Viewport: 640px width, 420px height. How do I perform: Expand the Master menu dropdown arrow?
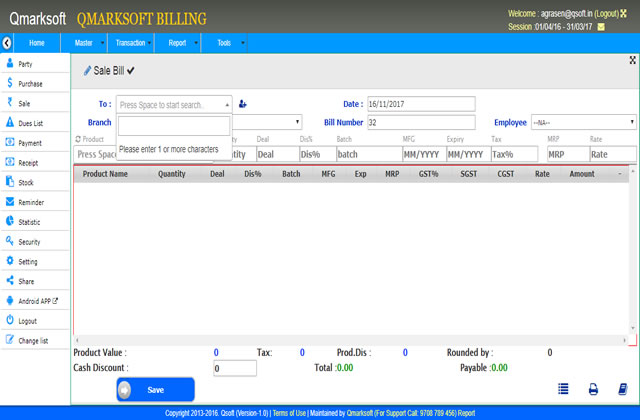pos(102,43)
